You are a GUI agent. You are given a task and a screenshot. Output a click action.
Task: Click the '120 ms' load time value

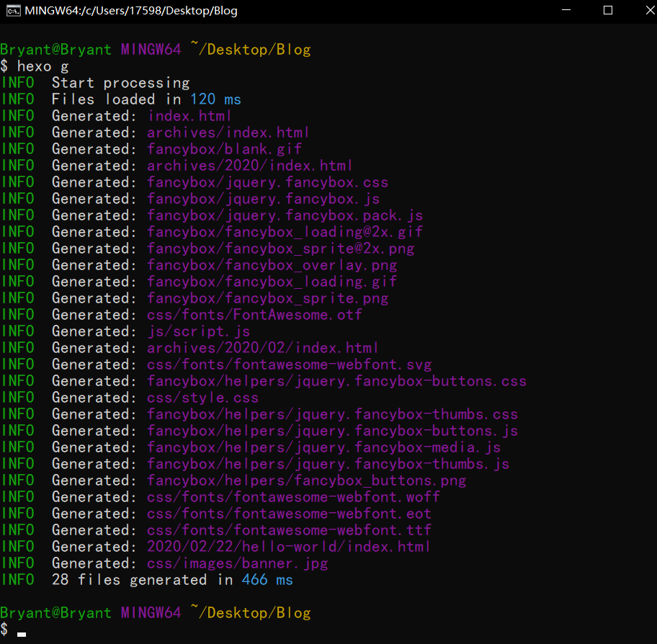tap(215, 99)
